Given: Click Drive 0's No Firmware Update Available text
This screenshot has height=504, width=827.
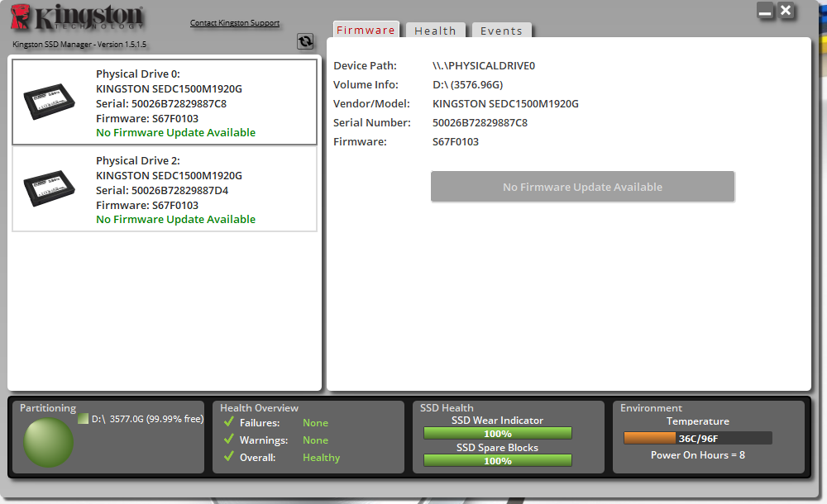Looking at the screenshot, I should pos(175,132).
